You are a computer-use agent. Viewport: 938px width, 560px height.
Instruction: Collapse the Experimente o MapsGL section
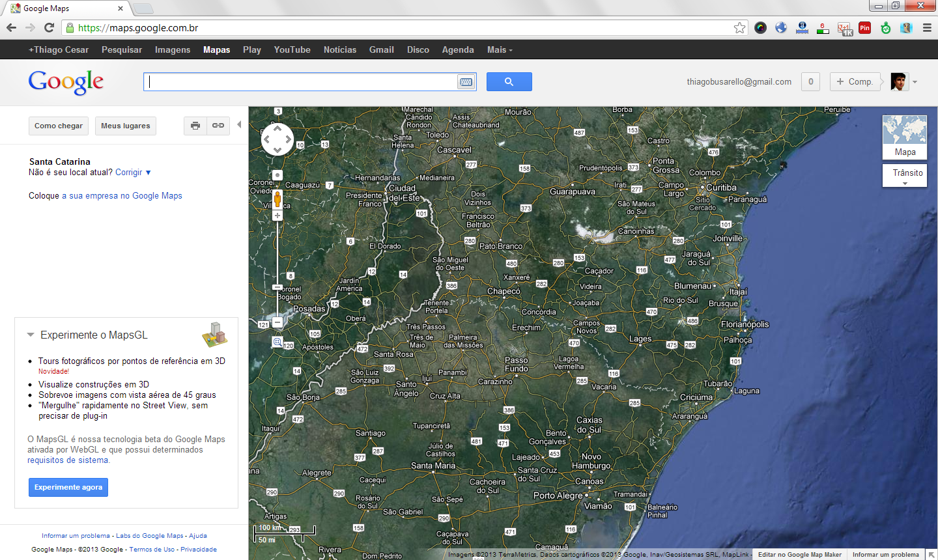(x=30, y=335)
